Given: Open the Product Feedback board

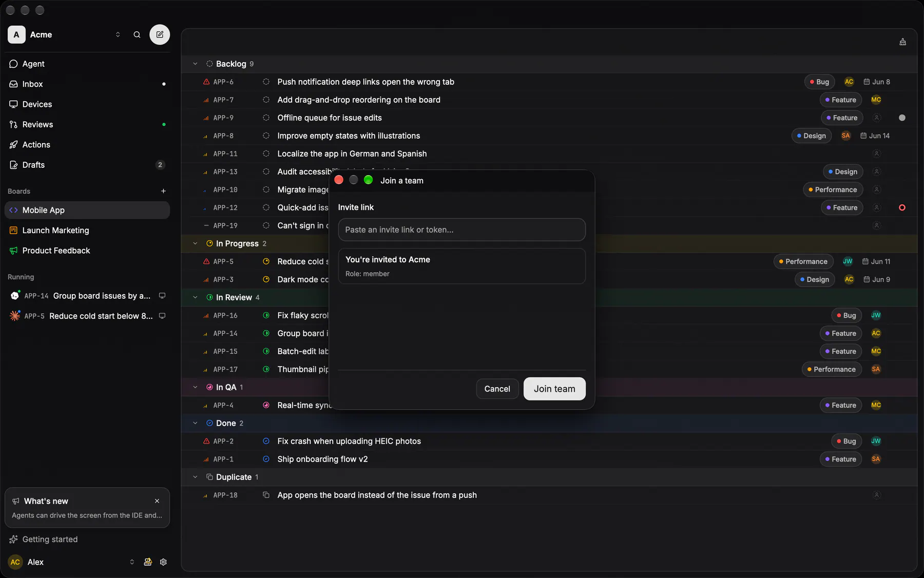Looking at the screenshot, I should tap(87, 251).
